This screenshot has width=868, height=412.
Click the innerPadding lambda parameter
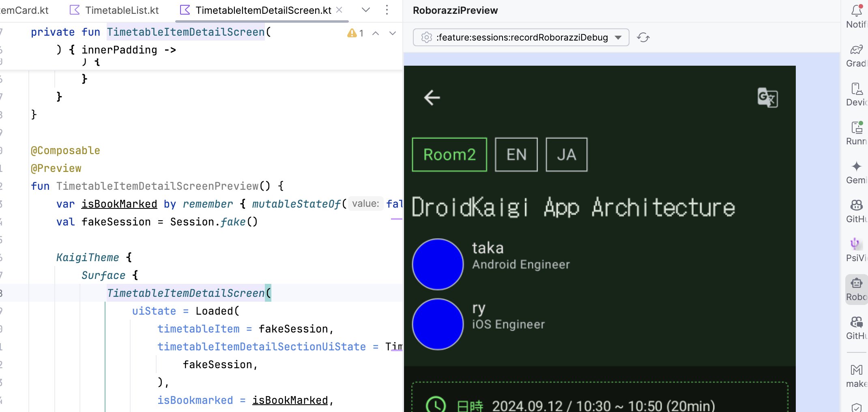(119, 50)
